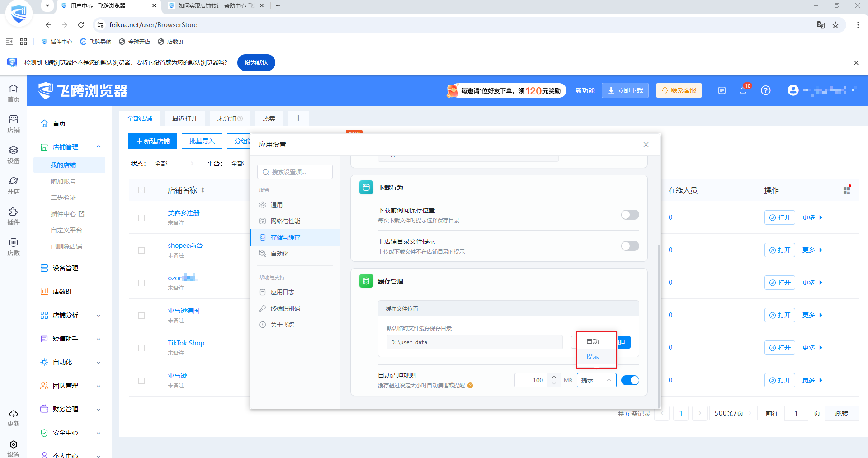Viewport: 868px width, 458px height.
Task: Click the 新建店铺 button
Action: pyautogui.click(x=153, y=141)
